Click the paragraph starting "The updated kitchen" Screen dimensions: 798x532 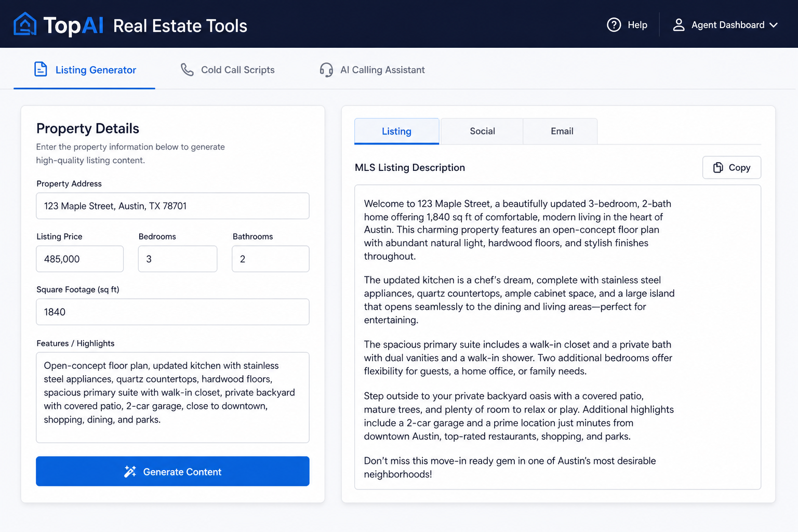click(x=519, y=300)
